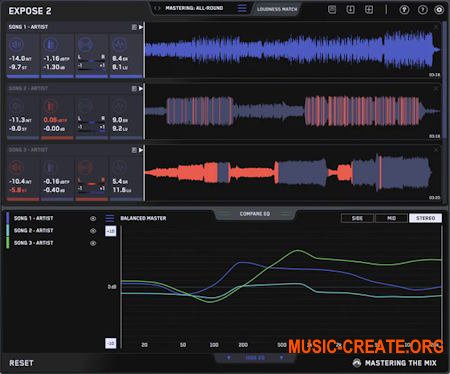Click the notes icon beside Song 1 play button
This screenshot has height=374, width=450.
(134, 27)
